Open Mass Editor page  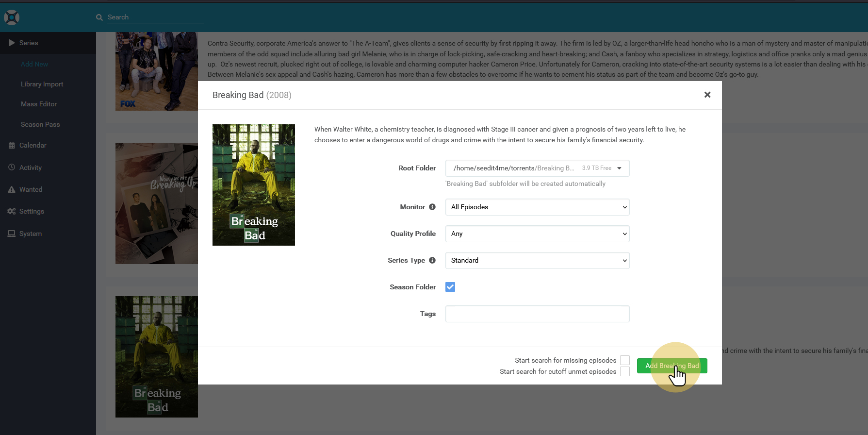39,104
